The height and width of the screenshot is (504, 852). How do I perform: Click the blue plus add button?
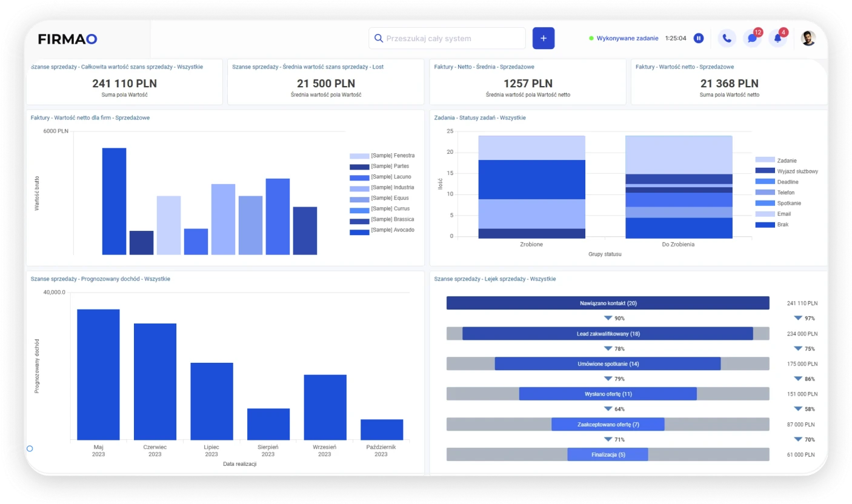(x=543, y=38)
